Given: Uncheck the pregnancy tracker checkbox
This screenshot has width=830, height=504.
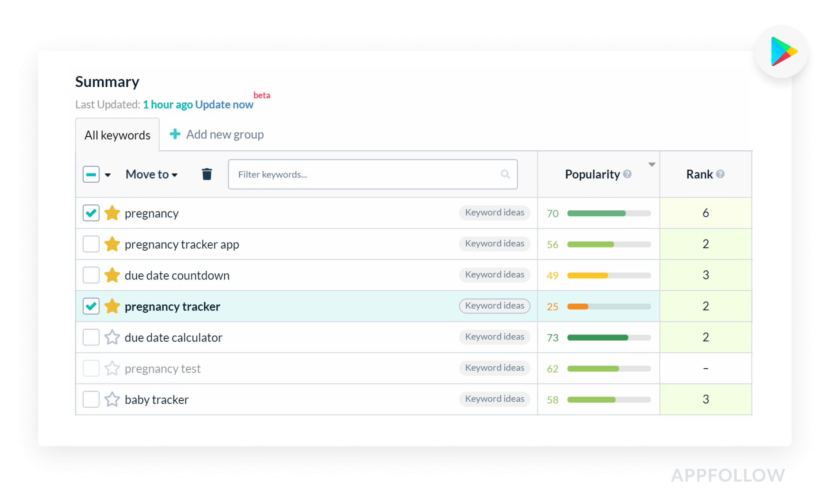Looking at the screenshot, I should (x=91, y=306).
